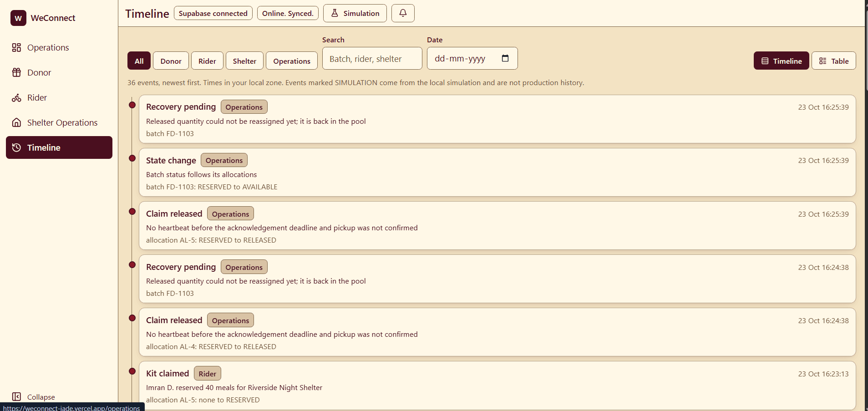Open the date picker calendar icon
Viewport: 868px width, 411px height.
[x=505, y=58]
